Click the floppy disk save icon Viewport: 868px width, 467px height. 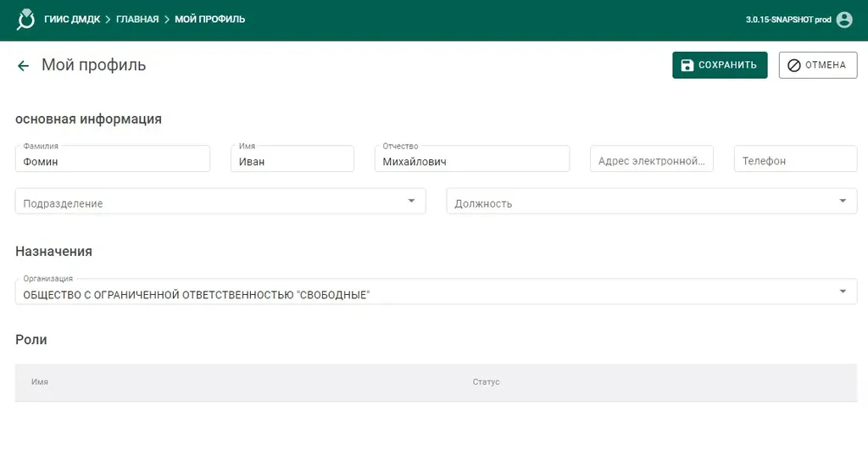(x=687, y=65)
